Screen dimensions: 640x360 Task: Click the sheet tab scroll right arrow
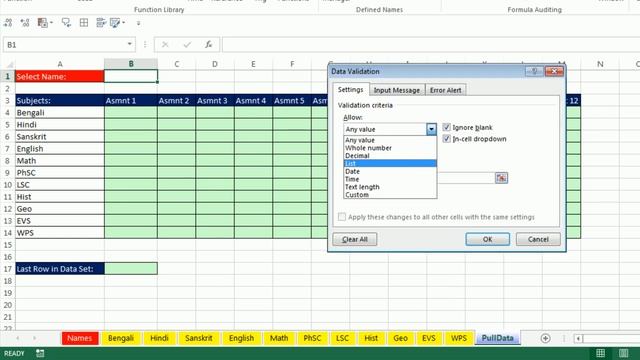[34, 338]
